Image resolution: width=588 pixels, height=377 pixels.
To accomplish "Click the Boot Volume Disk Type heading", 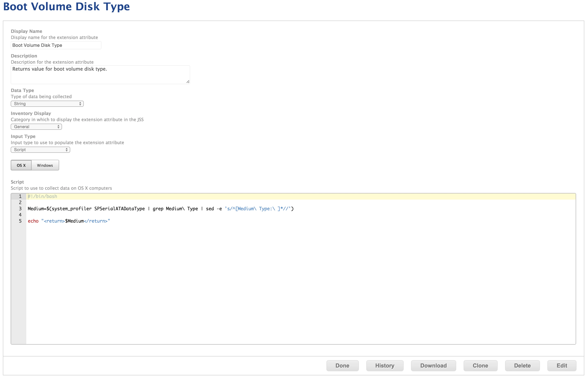I will click(66, 7).
